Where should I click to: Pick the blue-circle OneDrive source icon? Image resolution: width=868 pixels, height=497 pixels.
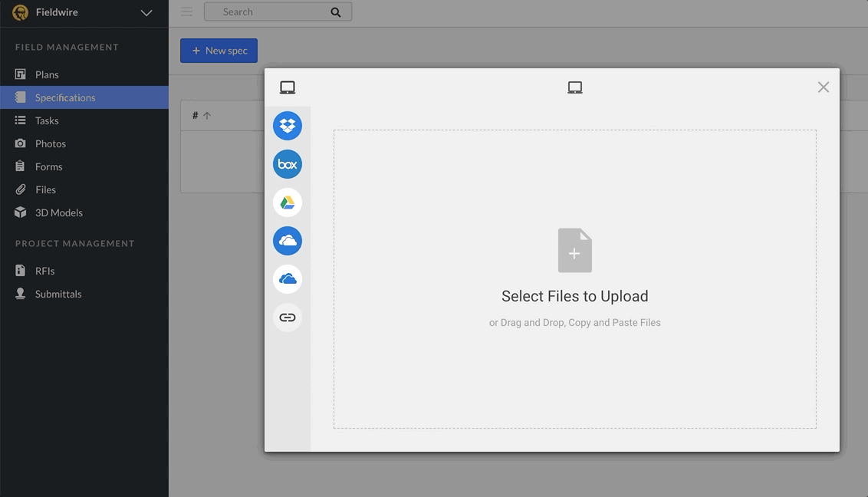(x=288, y=241)
